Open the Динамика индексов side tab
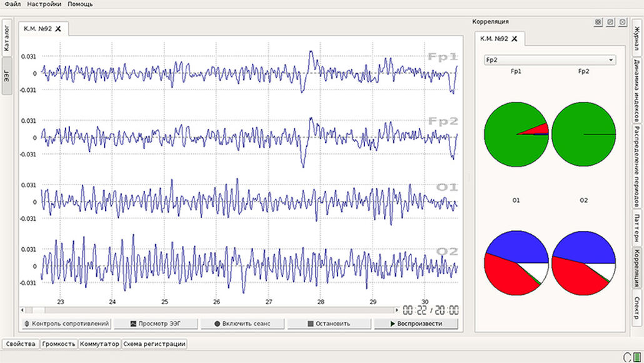 (637, 90)
